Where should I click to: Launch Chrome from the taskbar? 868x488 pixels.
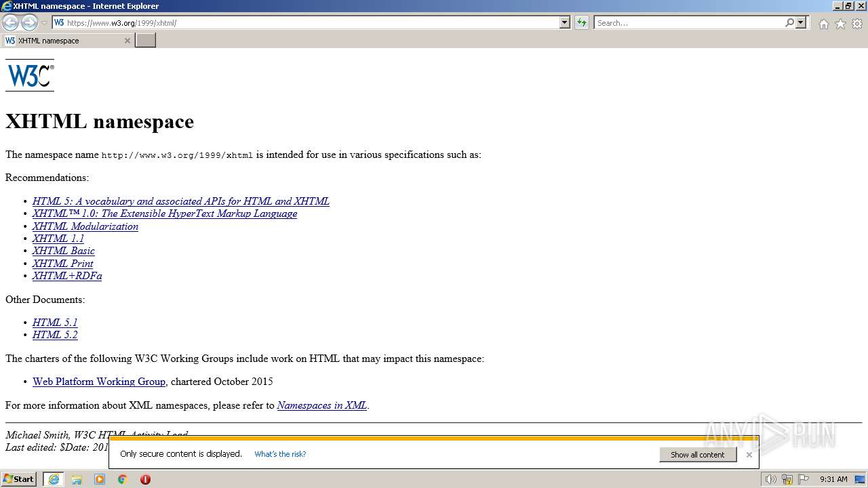pyautogui.click(x=123, y=479)
